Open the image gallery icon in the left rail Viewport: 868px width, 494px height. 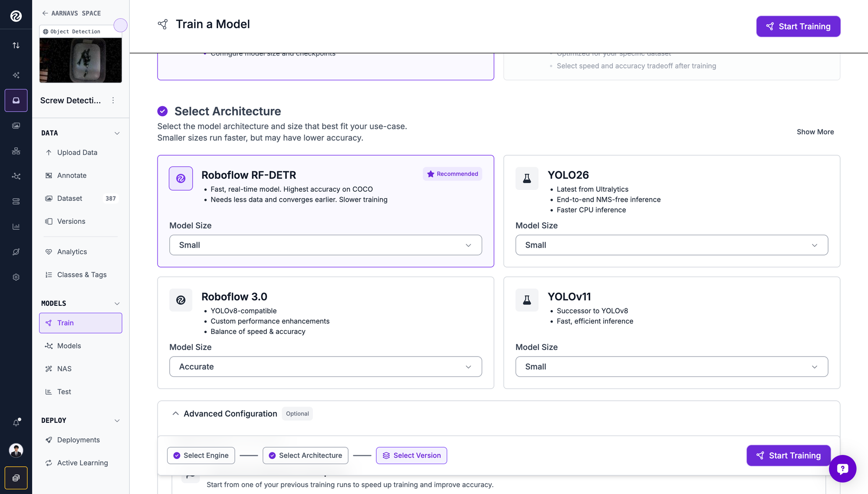coord(16,126)
